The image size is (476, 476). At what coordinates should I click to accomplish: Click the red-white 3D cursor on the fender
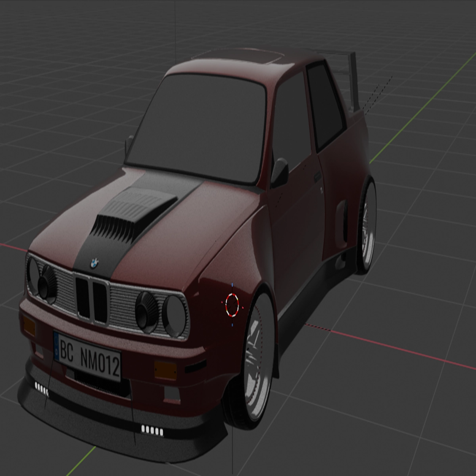tap(232, 304)
